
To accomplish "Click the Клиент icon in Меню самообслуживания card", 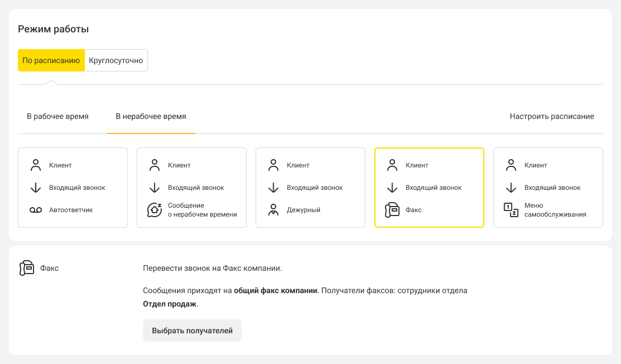I will tap(511, 165).
